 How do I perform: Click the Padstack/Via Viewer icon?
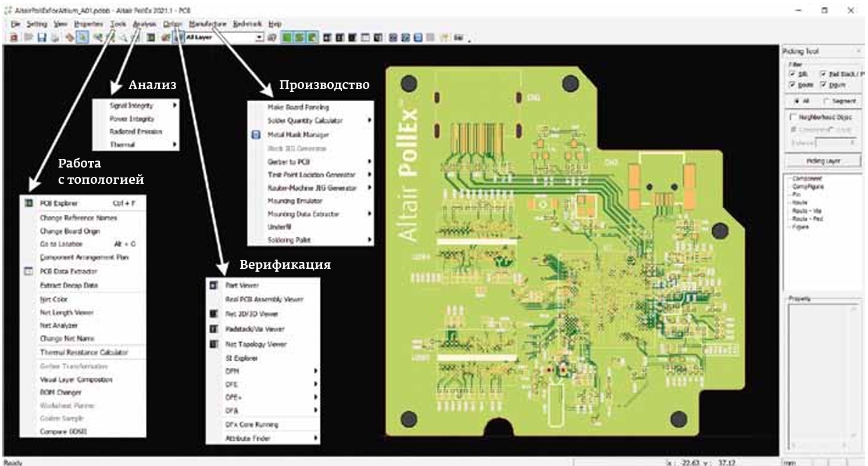click(x=213, y=329)
